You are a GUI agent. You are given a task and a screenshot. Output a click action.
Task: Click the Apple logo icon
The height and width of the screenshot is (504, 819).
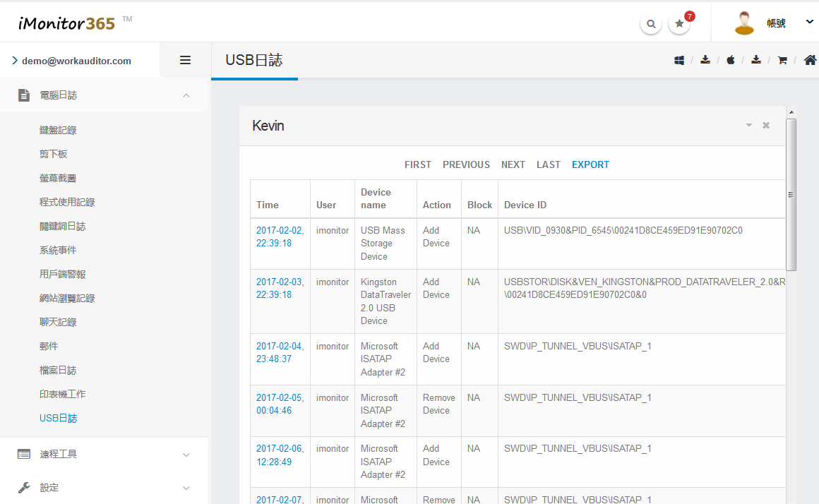(x=731, y=61)
